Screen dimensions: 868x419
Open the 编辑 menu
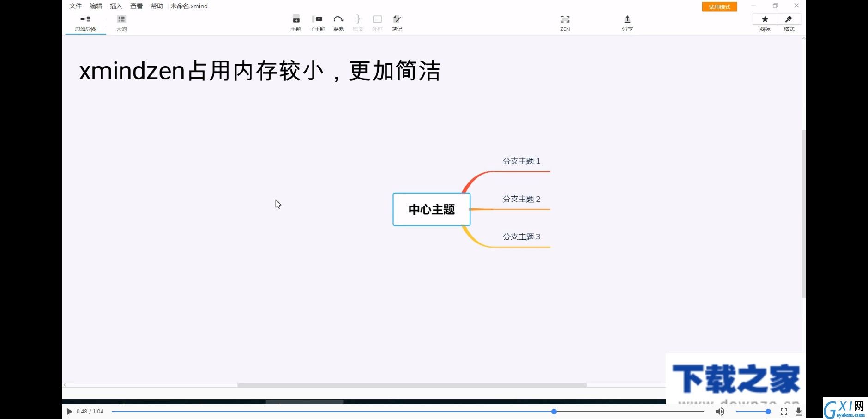click(x=96, y=6)
